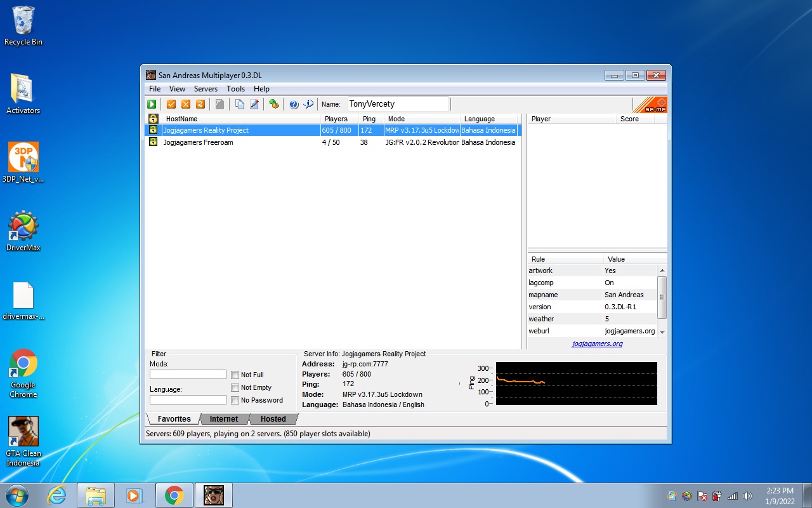This screenshot has height=508, width=812.
Task: Click the blue Help Topics question icon
Action: tap(294, 104)
